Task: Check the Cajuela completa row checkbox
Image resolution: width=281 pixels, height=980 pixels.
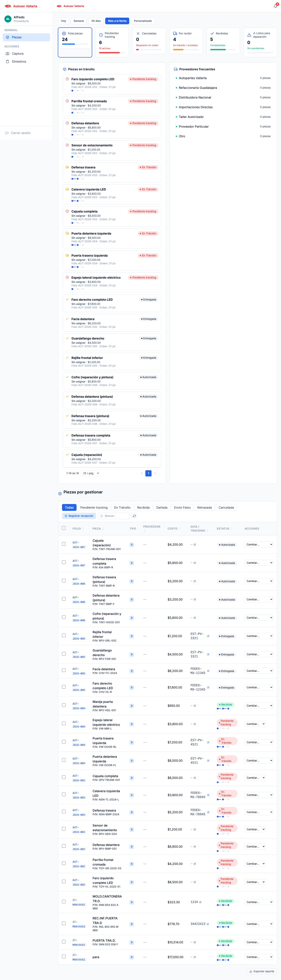Action: [64, 777]
